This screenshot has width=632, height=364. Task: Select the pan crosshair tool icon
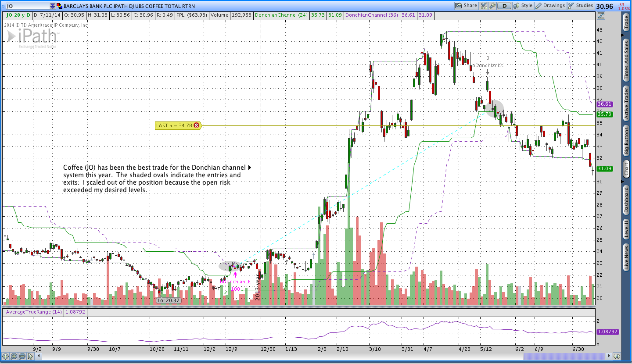pos(6,357)
